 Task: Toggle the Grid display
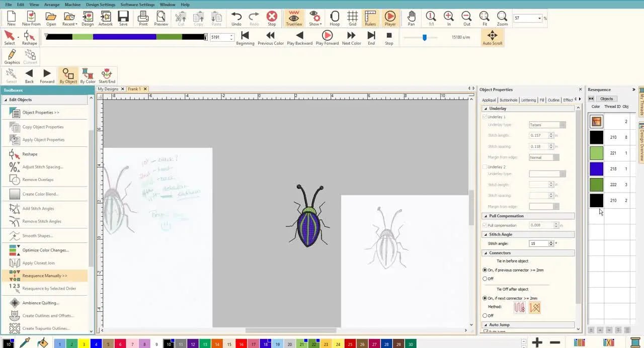coord(352,19)
